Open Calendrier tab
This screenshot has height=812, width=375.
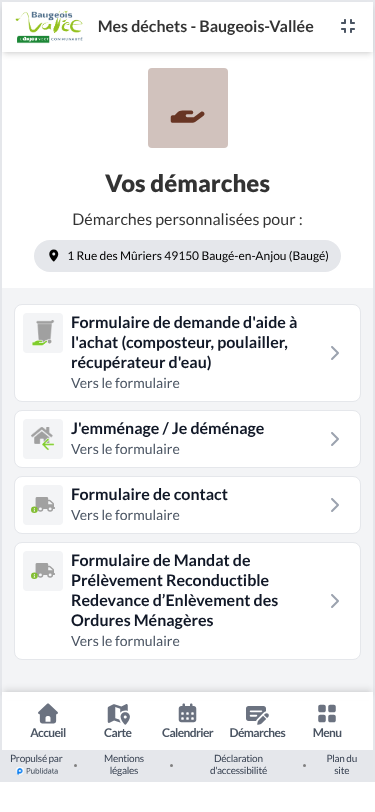click(188, 721)
